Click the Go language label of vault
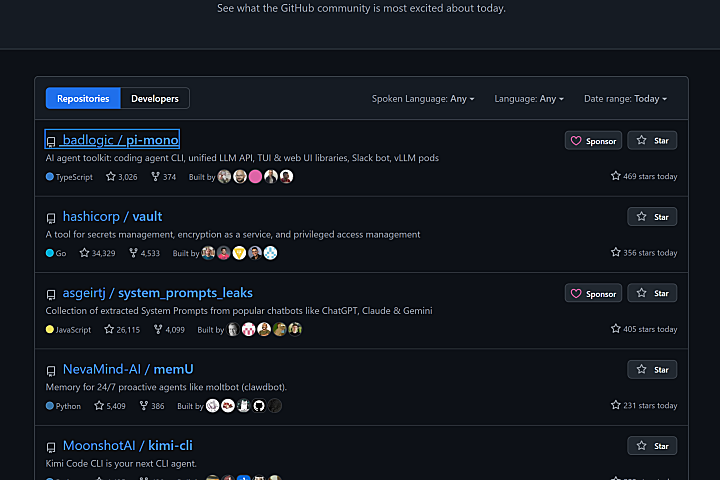720x480 pixels. coord(56,253)
